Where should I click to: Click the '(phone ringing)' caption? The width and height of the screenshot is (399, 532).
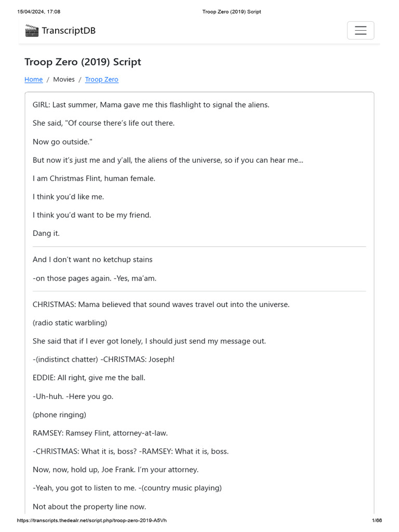point(59,415)
